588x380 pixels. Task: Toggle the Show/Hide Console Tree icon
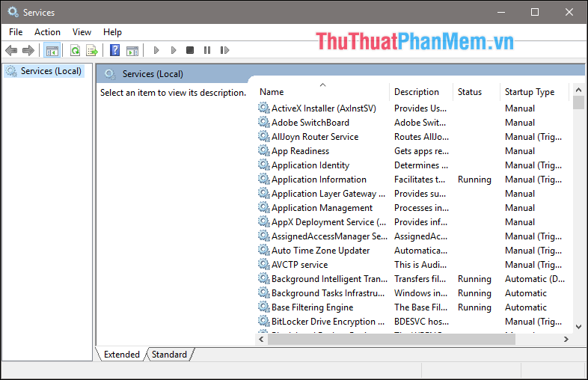[52, 50]
